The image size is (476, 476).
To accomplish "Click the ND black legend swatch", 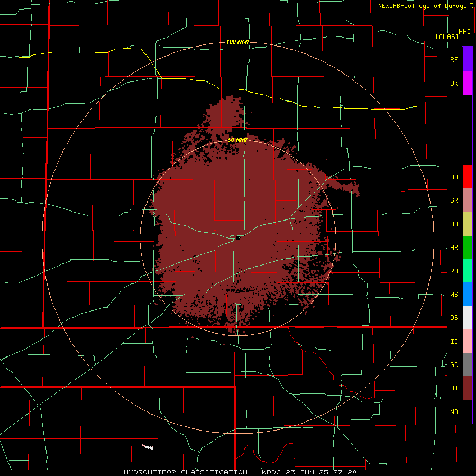I will [x=467, y=411].
